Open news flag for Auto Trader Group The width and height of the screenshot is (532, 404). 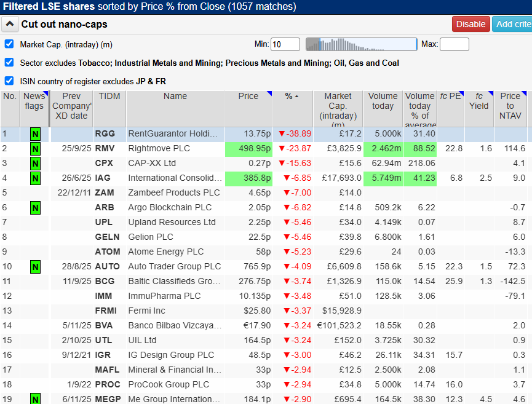click(35, 267)
